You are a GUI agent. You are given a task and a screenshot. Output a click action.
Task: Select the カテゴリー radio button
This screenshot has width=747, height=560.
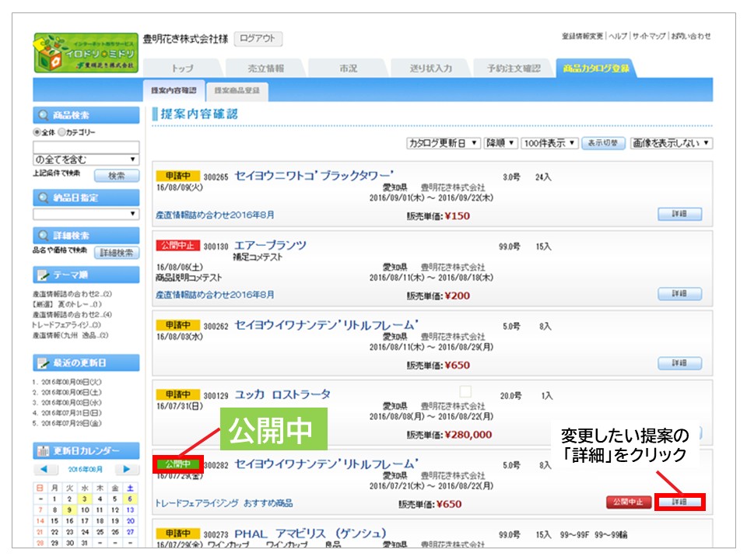pos(61,133)
